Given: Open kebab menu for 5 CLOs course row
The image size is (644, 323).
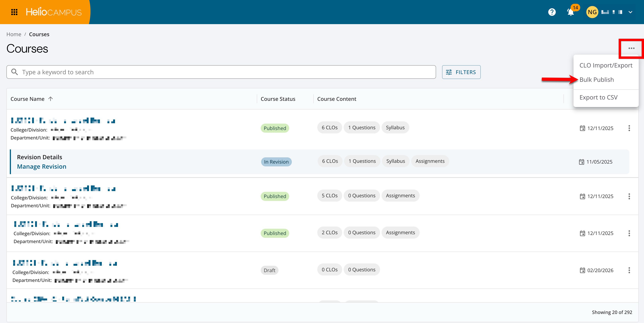Looking at the screenshot, I should coord(629,196).
